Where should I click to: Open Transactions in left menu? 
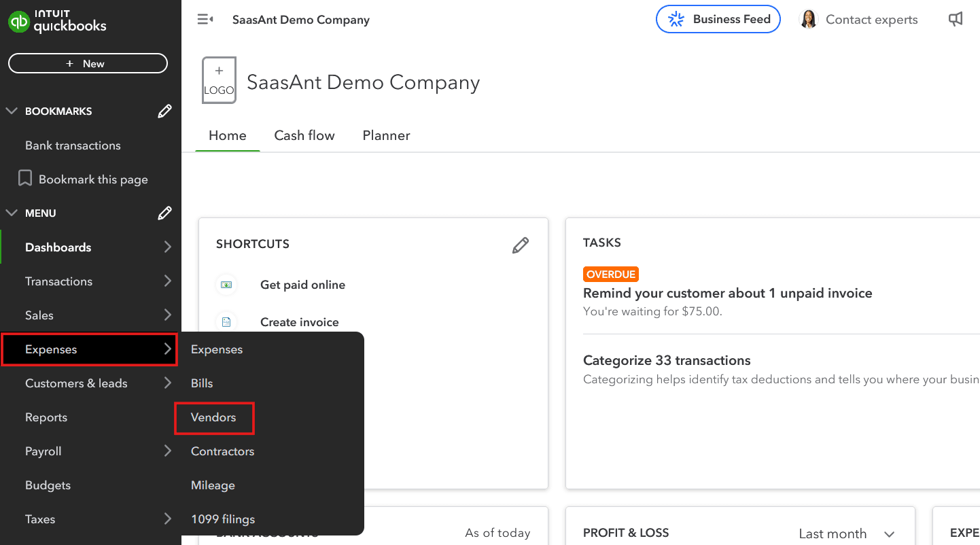[x=58, y=281]
